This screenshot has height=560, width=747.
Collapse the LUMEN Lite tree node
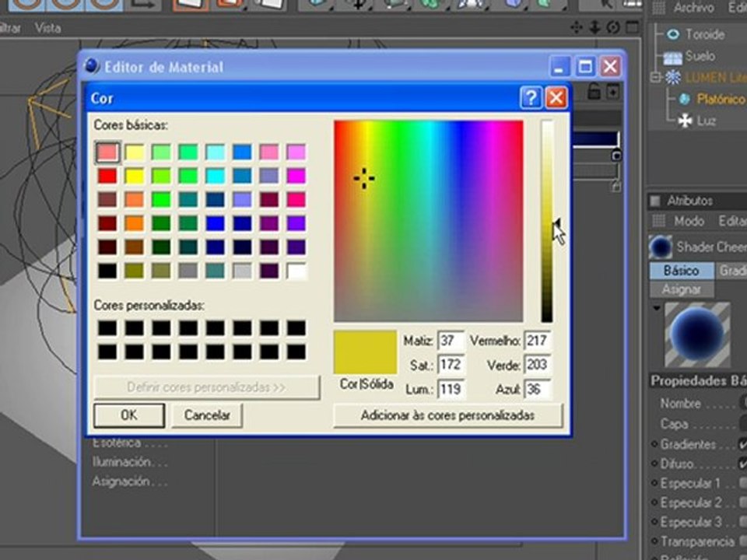(x=657, y=77)
